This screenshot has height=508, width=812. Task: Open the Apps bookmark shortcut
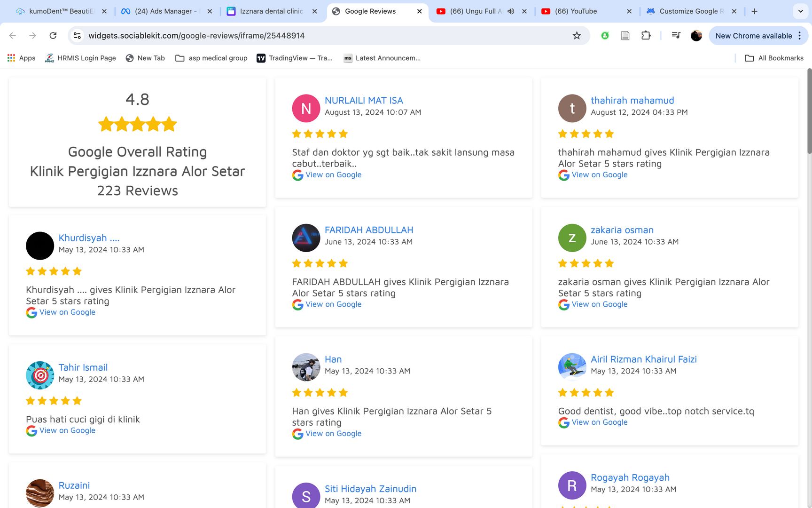click(x=22, y=58)
